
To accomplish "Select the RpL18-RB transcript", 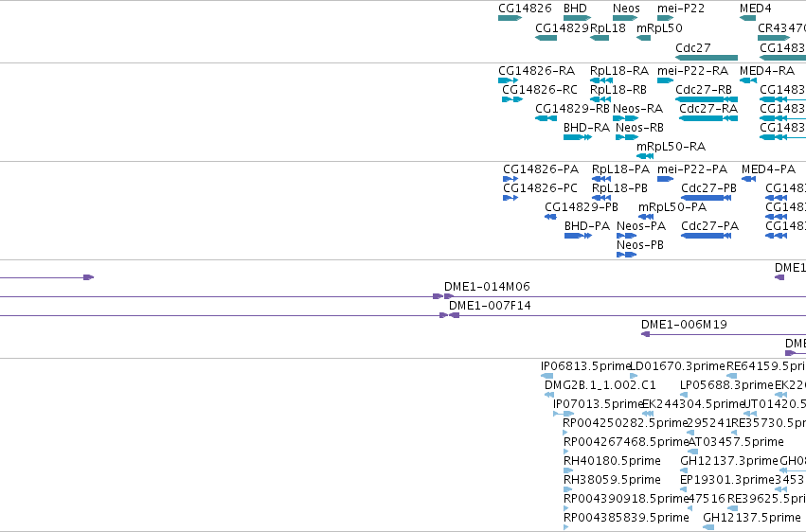I will 600,99.
